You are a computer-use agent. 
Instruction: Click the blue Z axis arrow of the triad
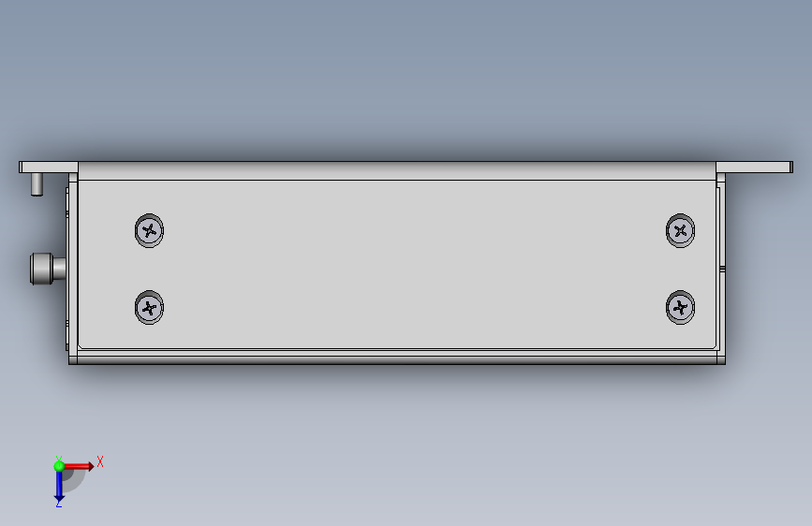coord(59,486)
